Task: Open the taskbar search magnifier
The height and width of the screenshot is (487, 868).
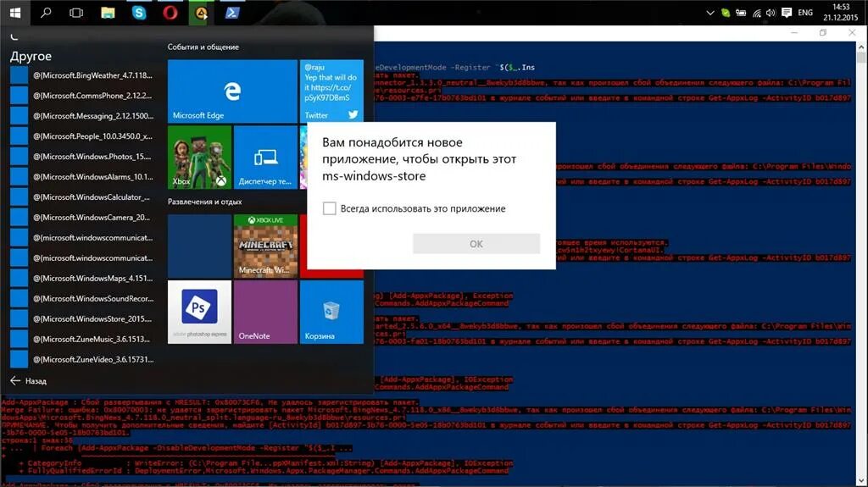Action: tap(46, 12)
